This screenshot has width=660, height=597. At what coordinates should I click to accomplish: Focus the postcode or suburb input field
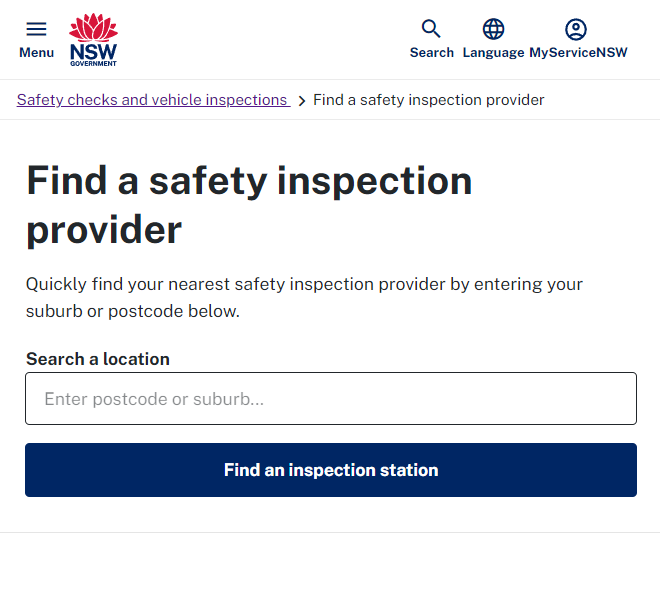click(x=331, y=398)
